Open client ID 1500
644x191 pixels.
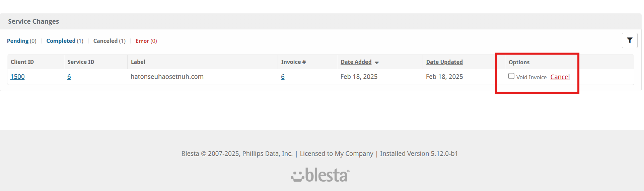tap(17, 77)
